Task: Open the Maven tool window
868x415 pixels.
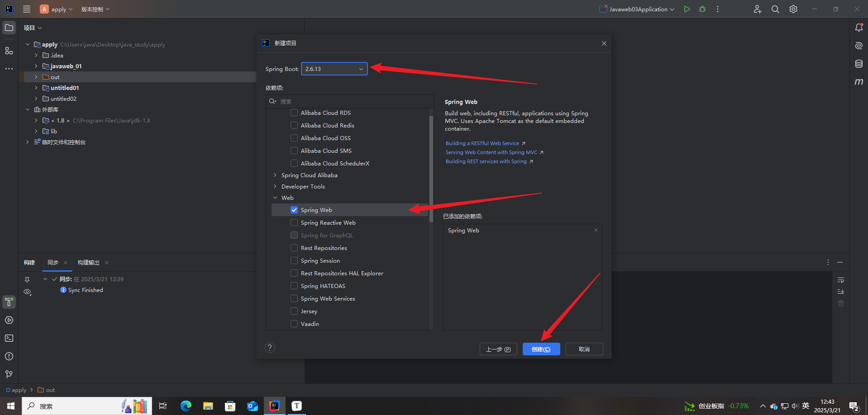Action: [x=858, y=82]
